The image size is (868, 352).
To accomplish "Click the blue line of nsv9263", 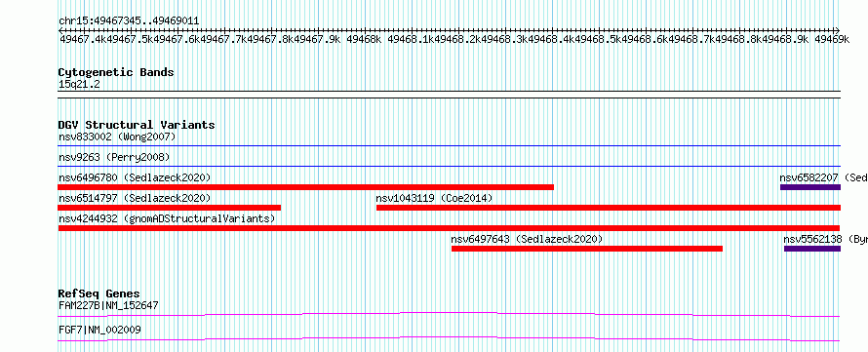I will [449, 166].
